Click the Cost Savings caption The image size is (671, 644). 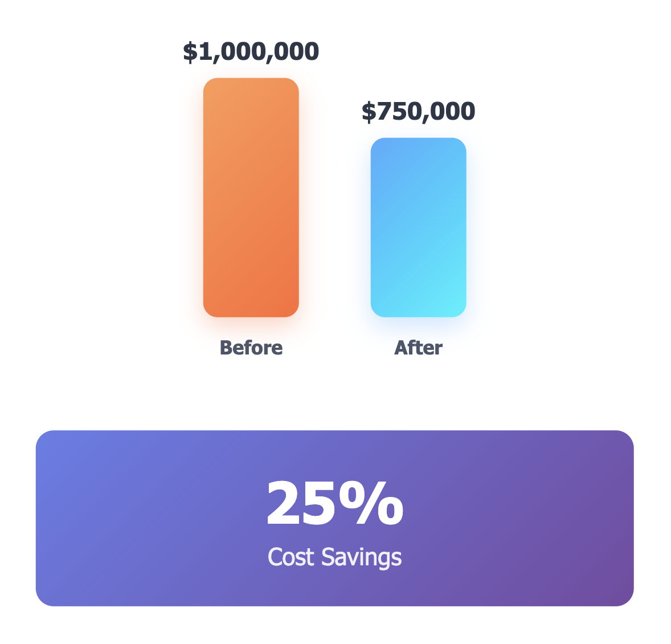point(334,557)
